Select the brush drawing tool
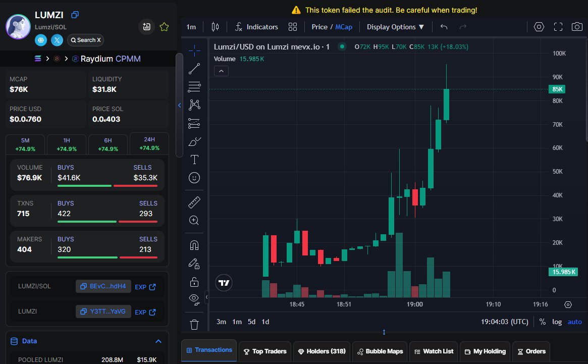This screenshot has width=588, height=364. 194,141
